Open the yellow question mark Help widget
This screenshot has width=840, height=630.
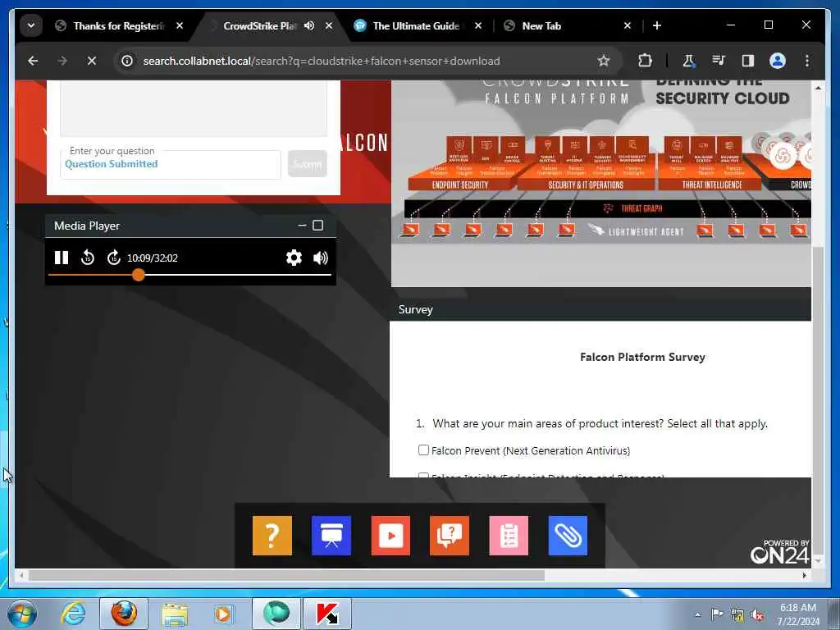[272, 535]
